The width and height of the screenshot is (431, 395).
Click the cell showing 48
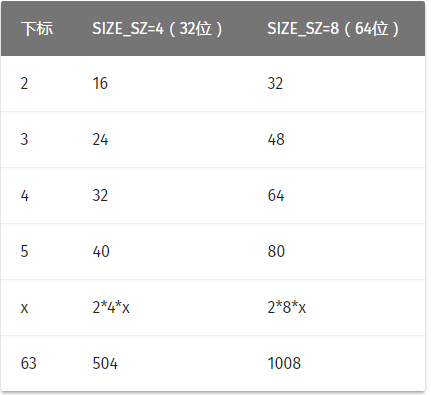click(x=276, y=139)
